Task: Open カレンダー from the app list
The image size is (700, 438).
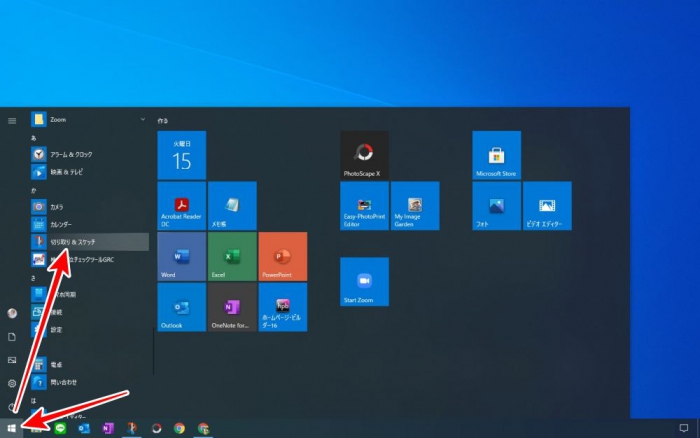Action: pos(89,224)
